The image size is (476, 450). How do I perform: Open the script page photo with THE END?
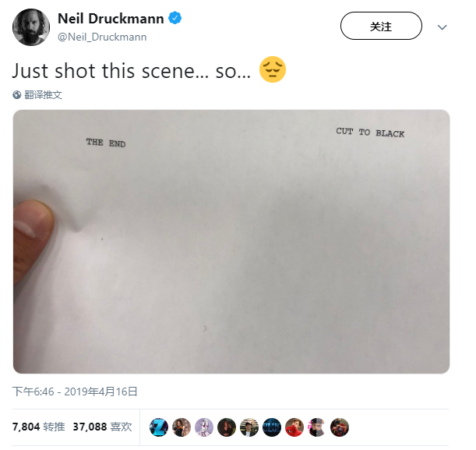point(231,242)
